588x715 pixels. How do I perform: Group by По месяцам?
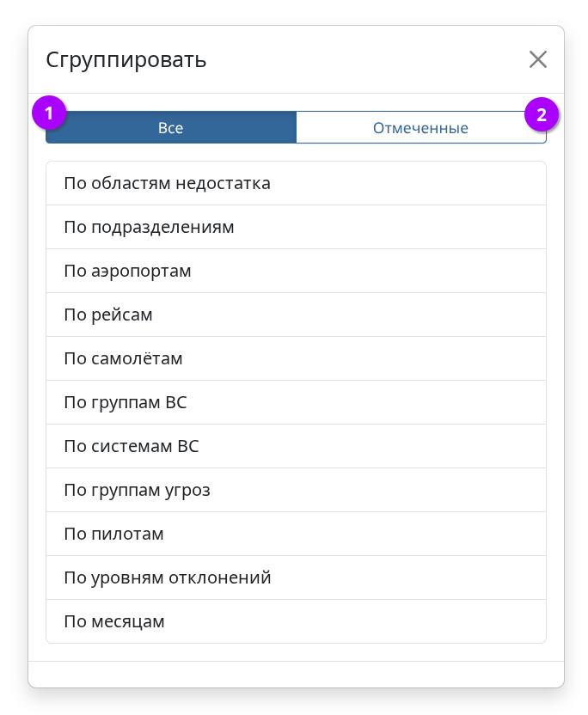point(296,620)
